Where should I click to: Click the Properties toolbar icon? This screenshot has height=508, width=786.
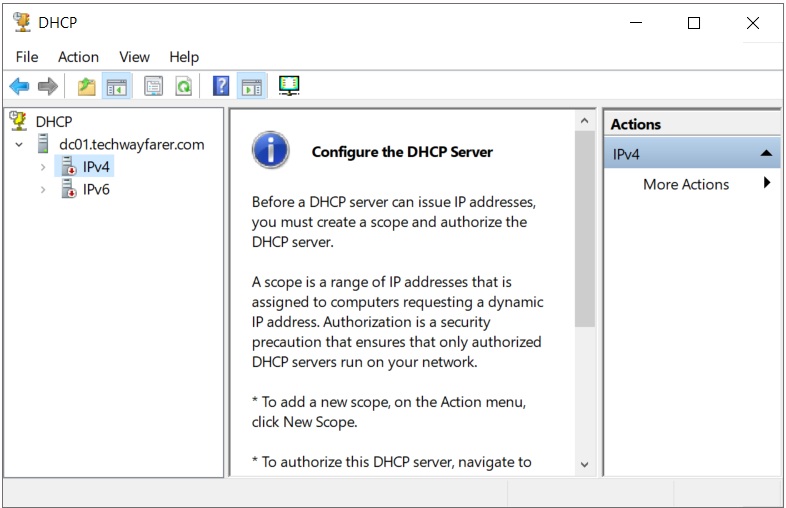(153, 87)
